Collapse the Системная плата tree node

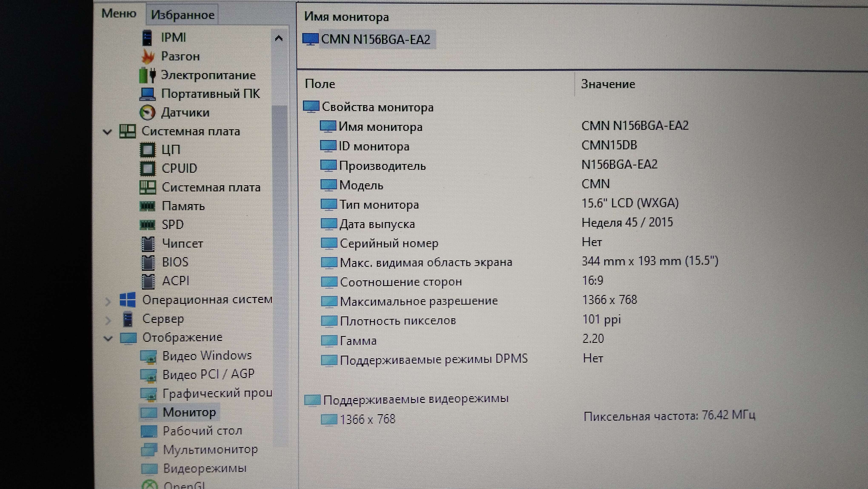[107, 132]
